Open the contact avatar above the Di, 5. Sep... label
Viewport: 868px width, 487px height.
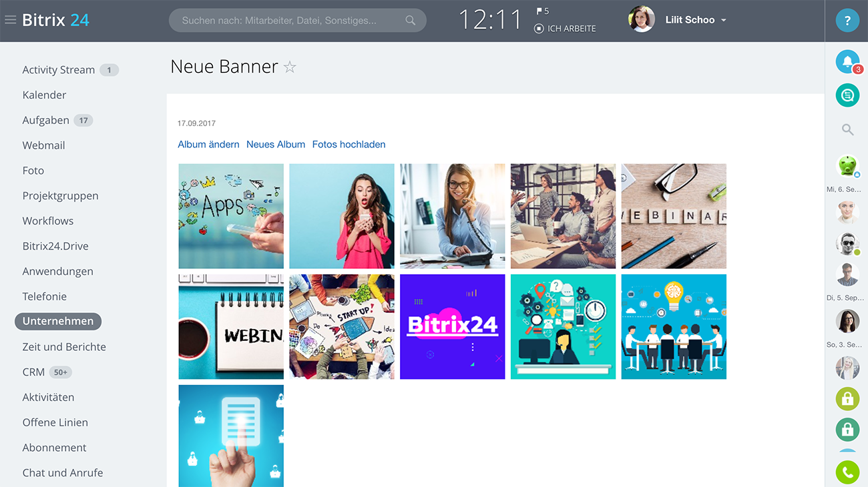coord(847,274)
